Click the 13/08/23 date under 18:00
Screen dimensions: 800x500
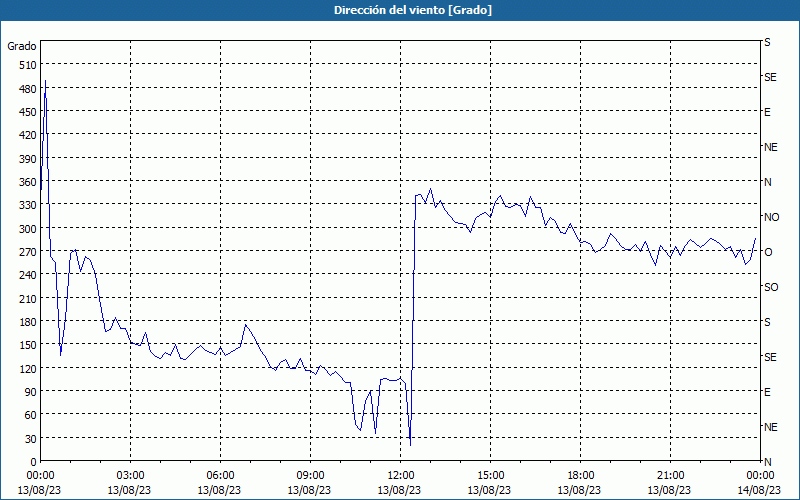click(x=579, y=490)
